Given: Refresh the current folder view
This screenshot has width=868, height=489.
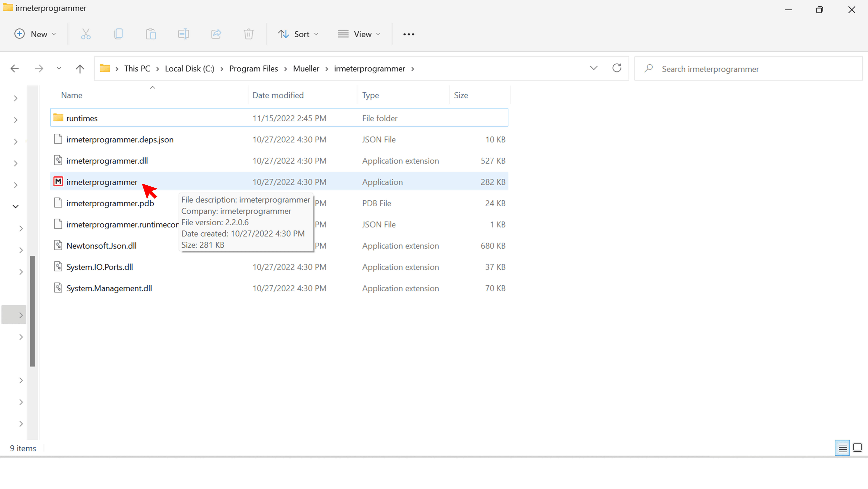Looking at the screenshot, I should [x=617, y=68].
